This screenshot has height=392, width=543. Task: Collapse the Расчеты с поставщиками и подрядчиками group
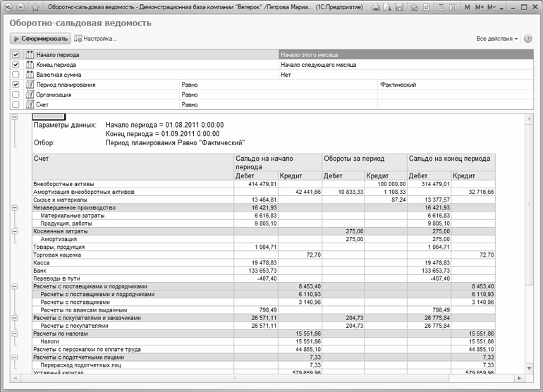click(16, 287)
